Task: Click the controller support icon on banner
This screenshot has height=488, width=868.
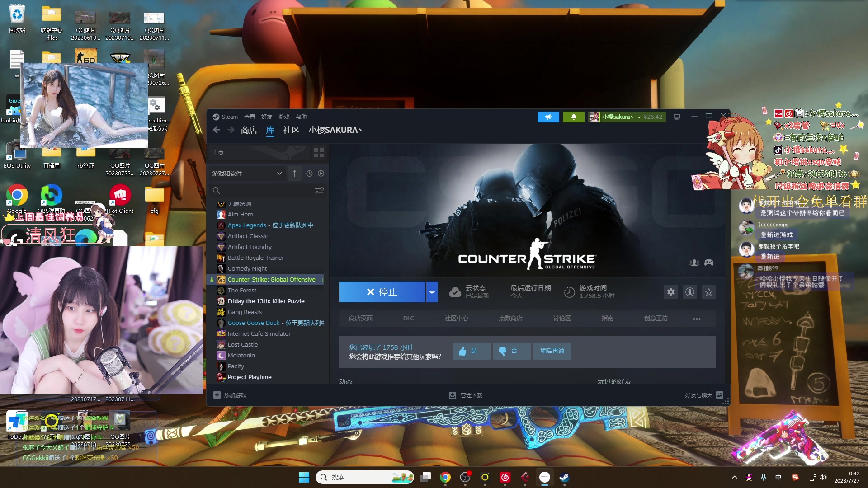Action: tap(709, 263)
